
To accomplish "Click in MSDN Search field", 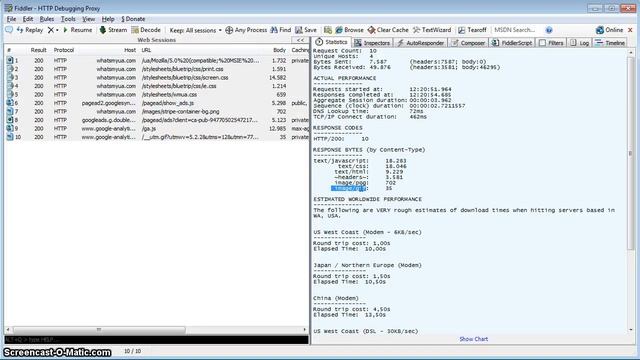I will click(517, 30).
